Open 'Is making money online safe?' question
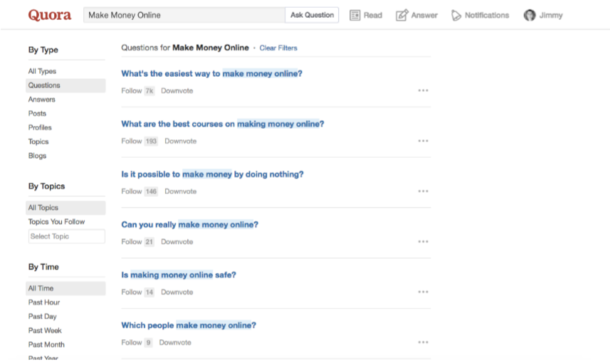 point(179,274)
